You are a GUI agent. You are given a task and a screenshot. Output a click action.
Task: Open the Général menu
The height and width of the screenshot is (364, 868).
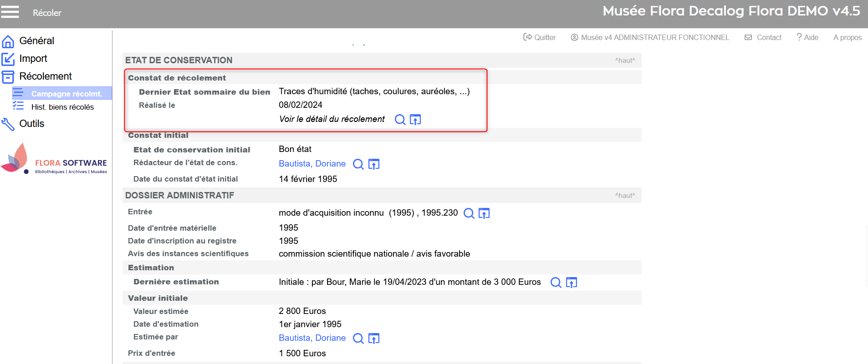(36, 41)
